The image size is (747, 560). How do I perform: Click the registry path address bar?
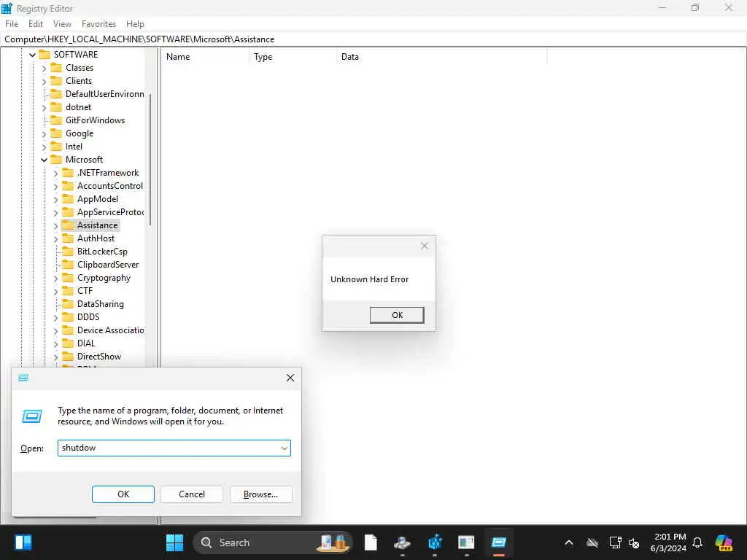pos(373,39)
